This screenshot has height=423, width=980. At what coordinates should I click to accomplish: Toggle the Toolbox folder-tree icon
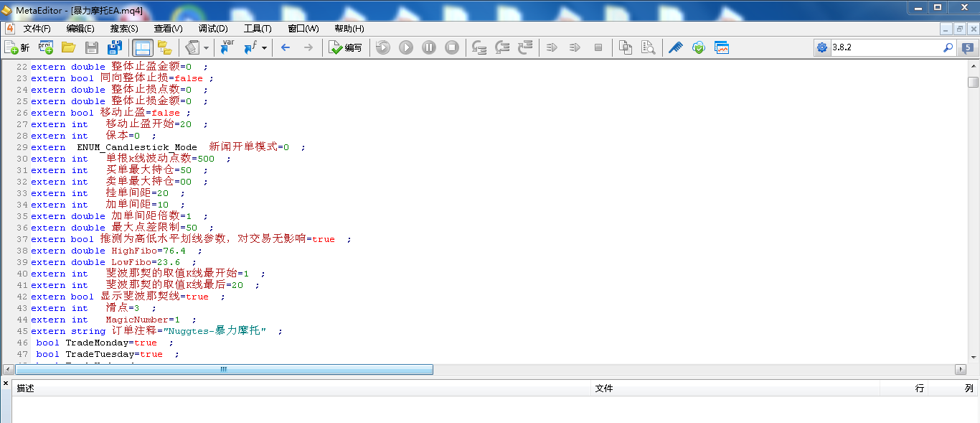[x=165, y=47]
